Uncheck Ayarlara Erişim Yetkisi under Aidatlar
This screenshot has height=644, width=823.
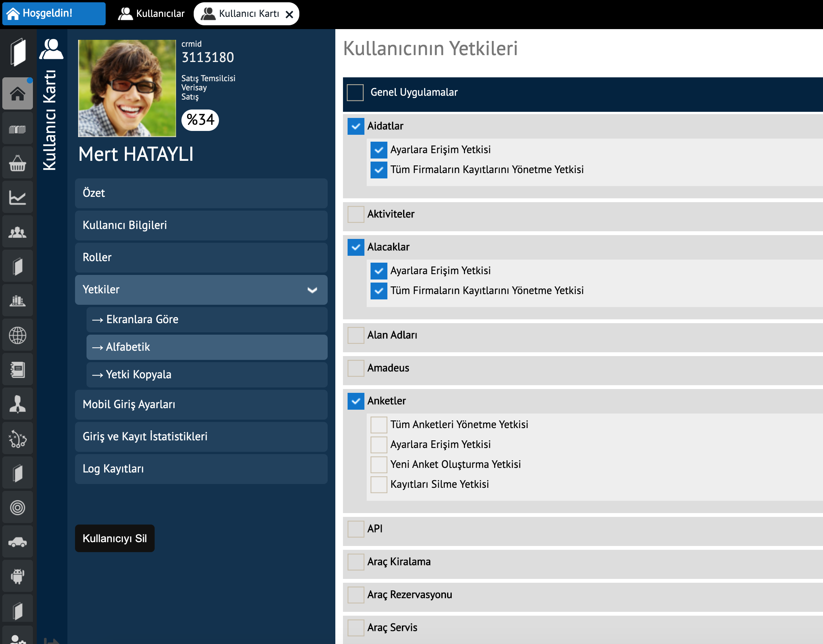click(x=379, y=150)
